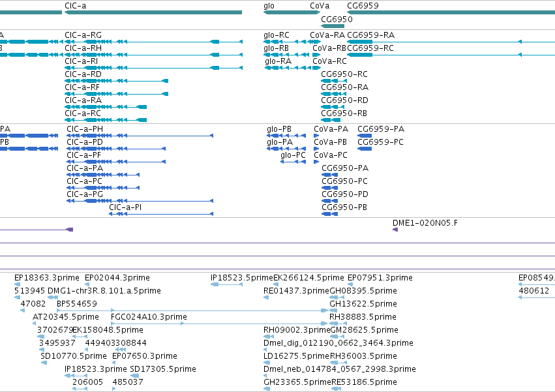555x392 pixels.
Task: Select the CIC-a-PD protein label
Action: pyautogui.click(x=85, y=142)
